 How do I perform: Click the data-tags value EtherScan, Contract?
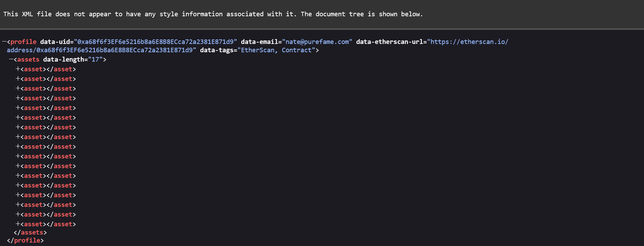click(276, 50)
